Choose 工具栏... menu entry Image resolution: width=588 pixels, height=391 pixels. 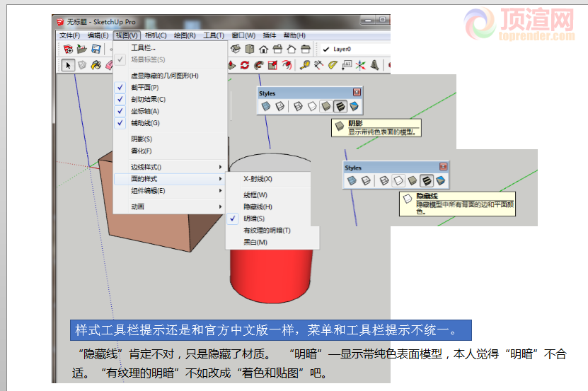point(171,47)
